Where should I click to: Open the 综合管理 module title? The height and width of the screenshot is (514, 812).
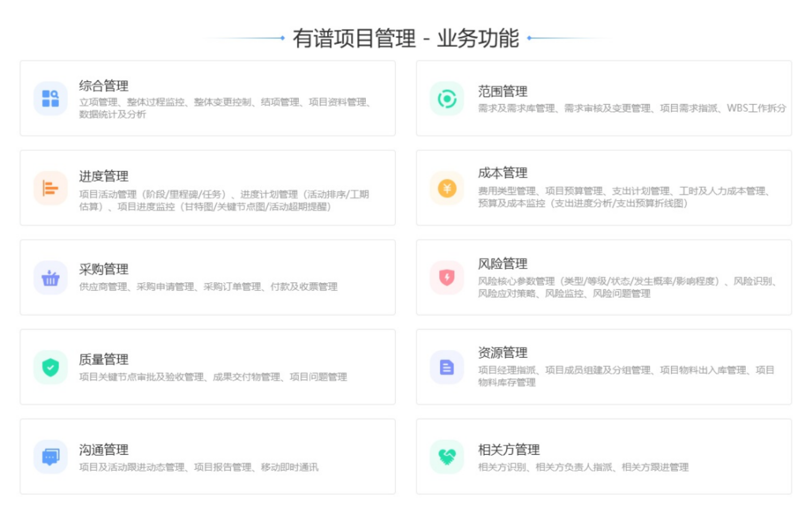(x=103, y=86)
